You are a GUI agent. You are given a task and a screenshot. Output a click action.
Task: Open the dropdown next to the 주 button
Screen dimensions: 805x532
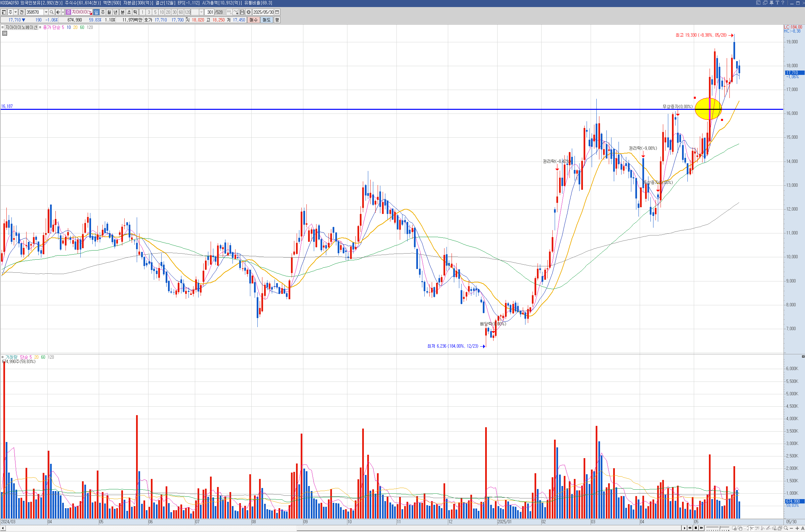(15, 12)
